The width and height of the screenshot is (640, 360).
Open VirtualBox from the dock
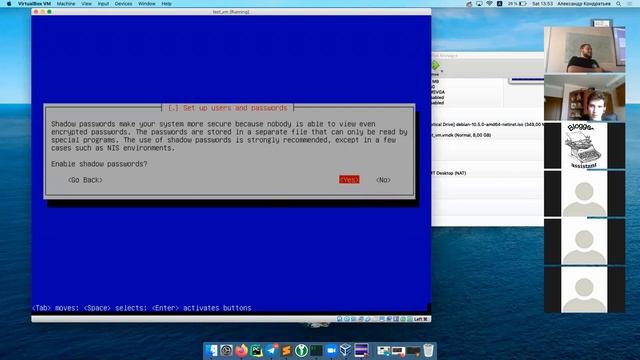click(x=346, y=350)
